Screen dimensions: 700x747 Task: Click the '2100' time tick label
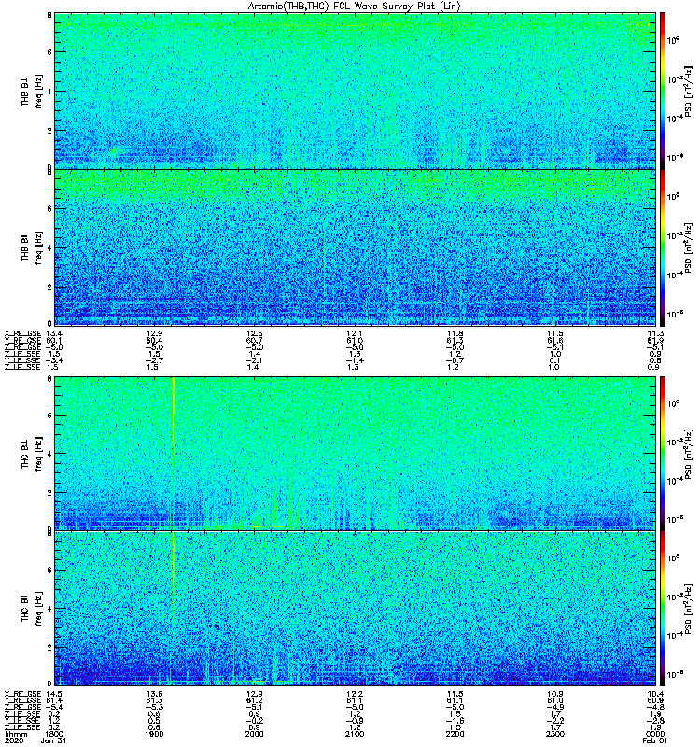click(x=355, y=734)
